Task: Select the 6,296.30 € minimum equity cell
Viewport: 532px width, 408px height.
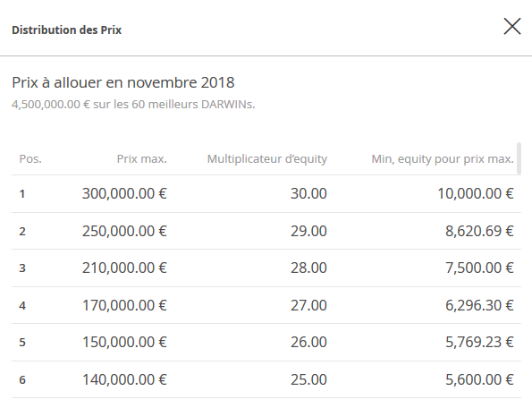Action: [479, 305]
